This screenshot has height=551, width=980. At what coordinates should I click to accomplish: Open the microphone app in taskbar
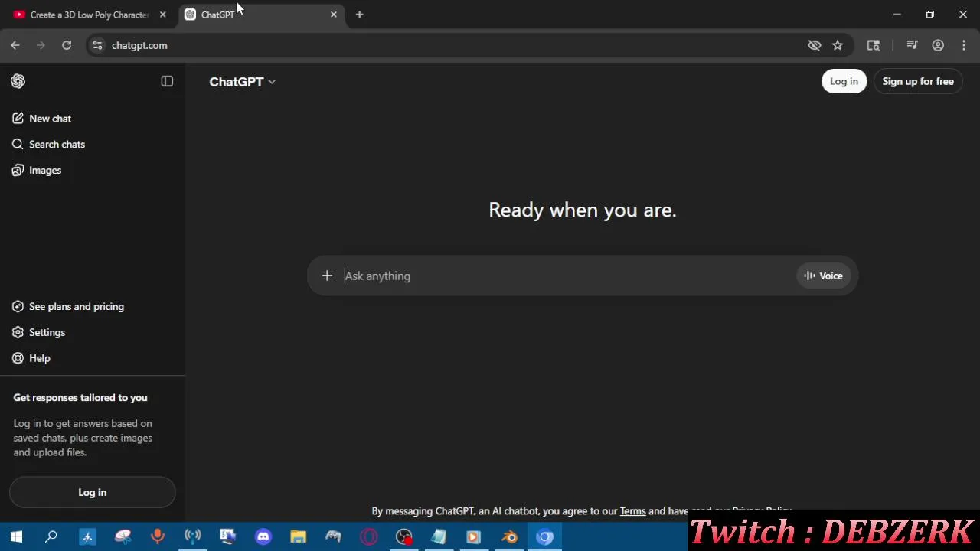(157, 536)
